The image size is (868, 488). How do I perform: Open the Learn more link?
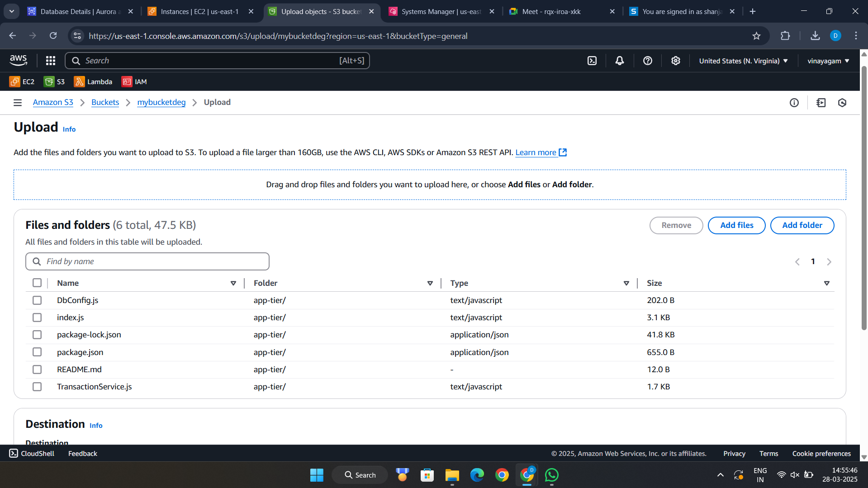pyautogui.click(x=541, y=152)
